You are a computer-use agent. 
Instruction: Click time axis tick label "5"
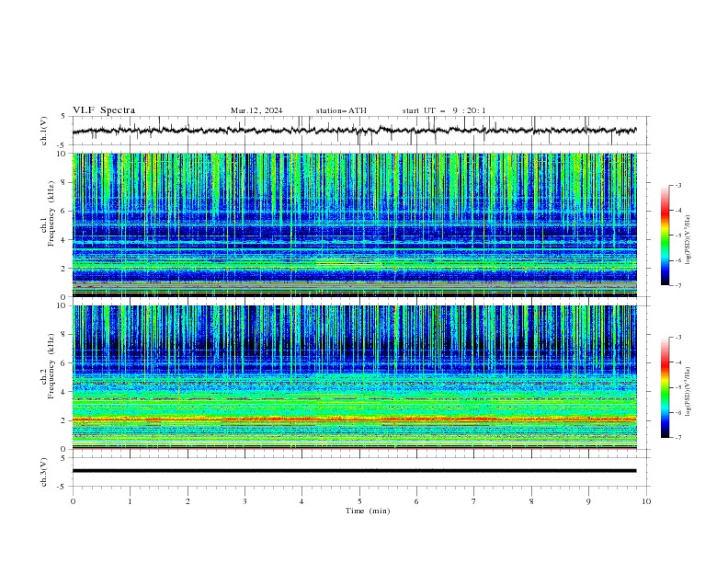[x=359, y=501]
